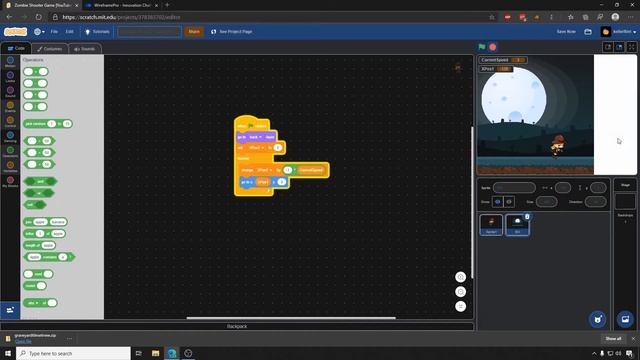Click the orange Share button
This screenshot has width=640, height=360.
point(194,31)
